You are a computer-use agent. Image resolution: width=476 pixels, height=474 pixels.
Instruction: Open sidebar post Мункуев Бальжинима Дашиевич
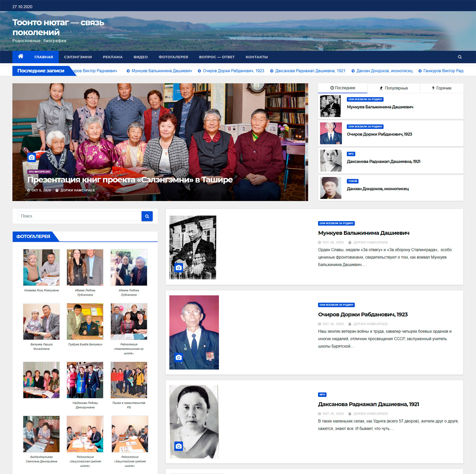pyautogui.click(x=380, y=107)
